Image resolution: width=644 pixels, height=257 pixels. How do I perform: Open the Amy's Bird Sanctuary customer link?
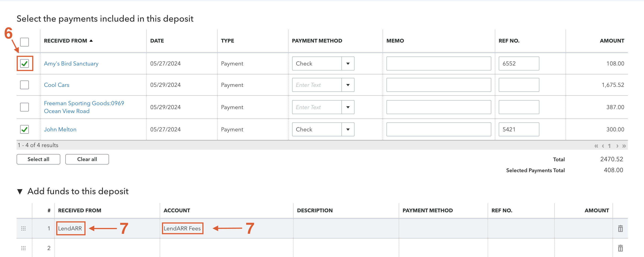(71, 63)
